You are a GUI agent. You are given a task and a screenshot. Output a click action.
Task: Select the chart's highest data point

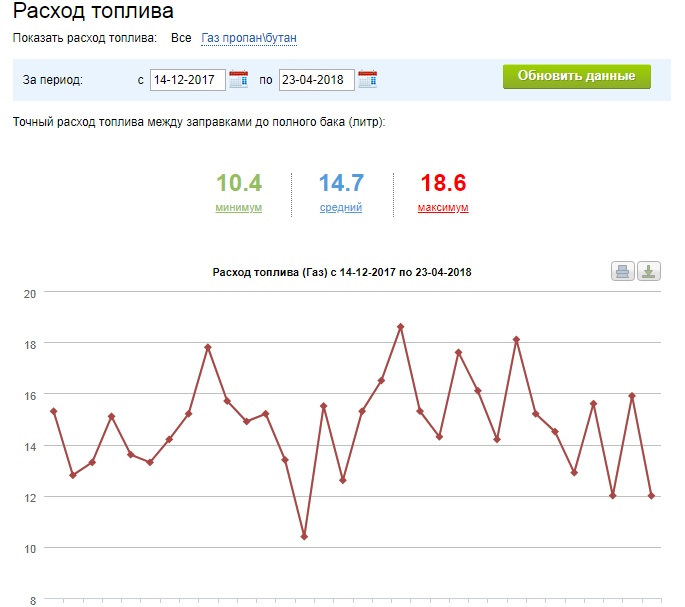click(401, 327)
